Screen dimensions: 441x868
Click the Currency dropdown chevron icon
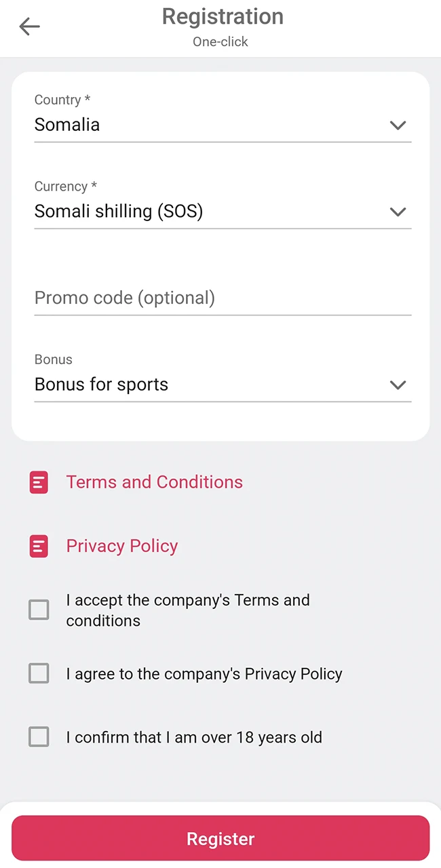pyautogui.click(x=398, y=212)
